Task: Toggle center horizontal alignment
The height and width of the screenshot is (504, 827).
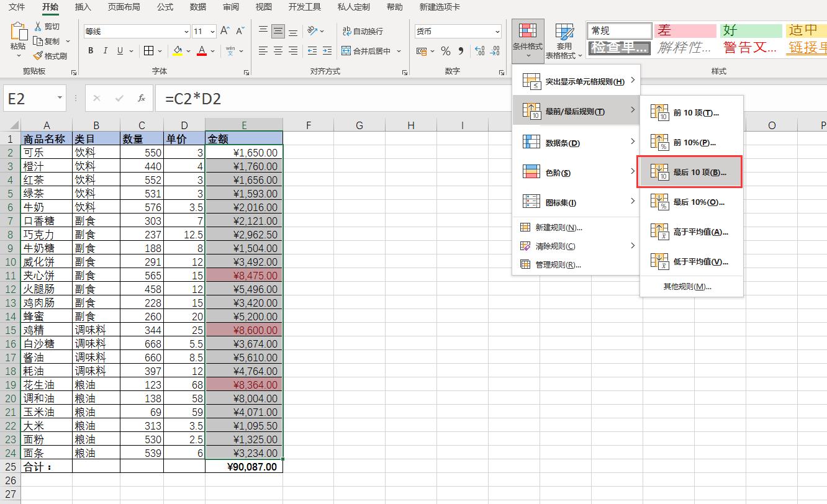Action: pyautogui.click(x=278, y=51)
